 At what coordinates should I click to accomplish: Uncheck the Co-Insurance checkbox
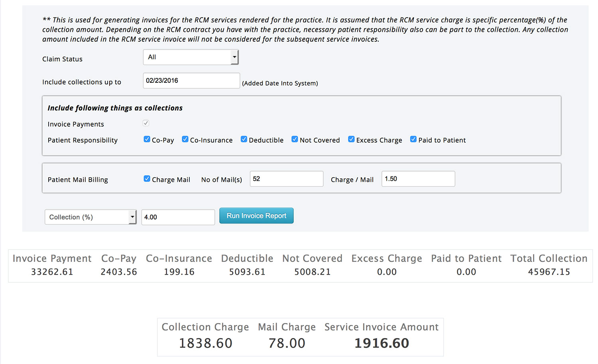click(x=185, y=139)
